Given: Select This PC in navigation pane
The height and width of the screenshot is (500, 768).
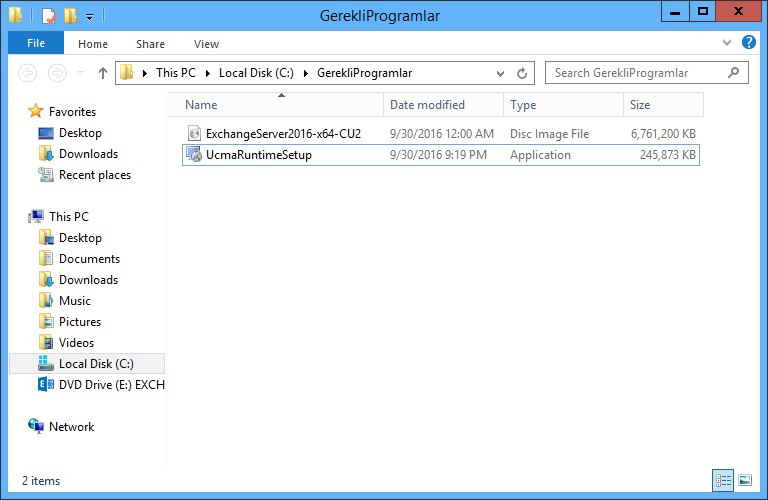Looking at the screenshot, I should point(69,216).
